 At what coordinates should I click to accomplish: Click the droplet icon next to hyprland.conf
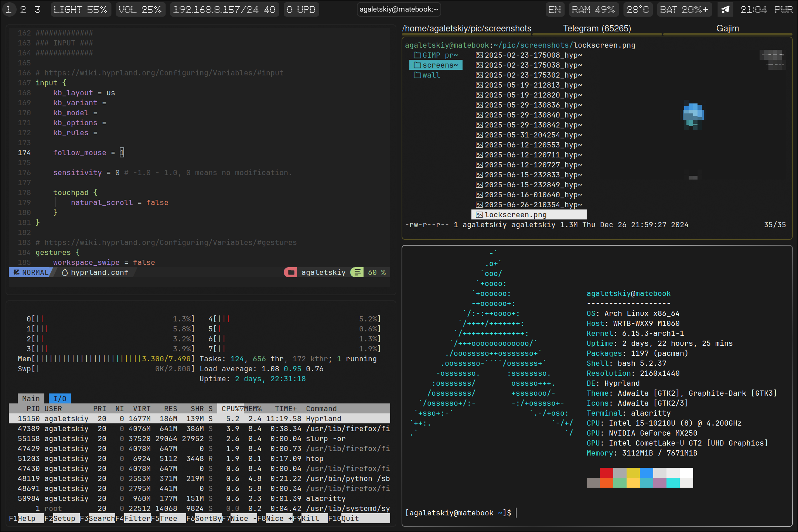click(64, 272)
